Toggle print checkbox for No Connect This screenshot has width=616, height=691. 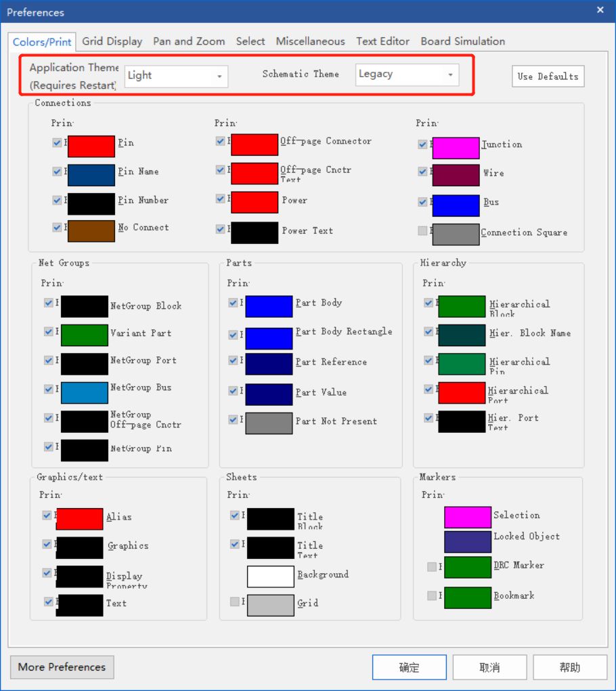click(57, 227)
